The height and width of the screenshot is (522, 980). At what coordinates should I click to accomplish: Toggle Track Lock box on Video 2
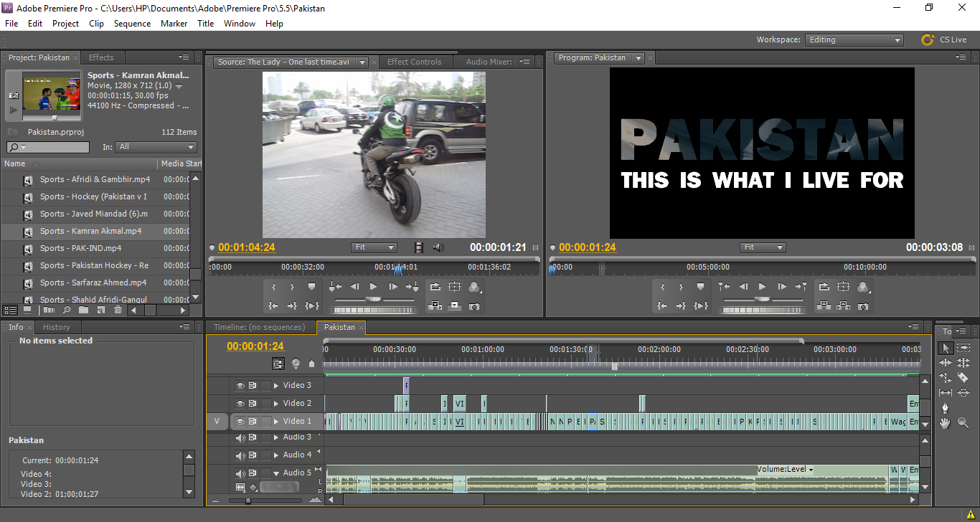click(266, 403)
